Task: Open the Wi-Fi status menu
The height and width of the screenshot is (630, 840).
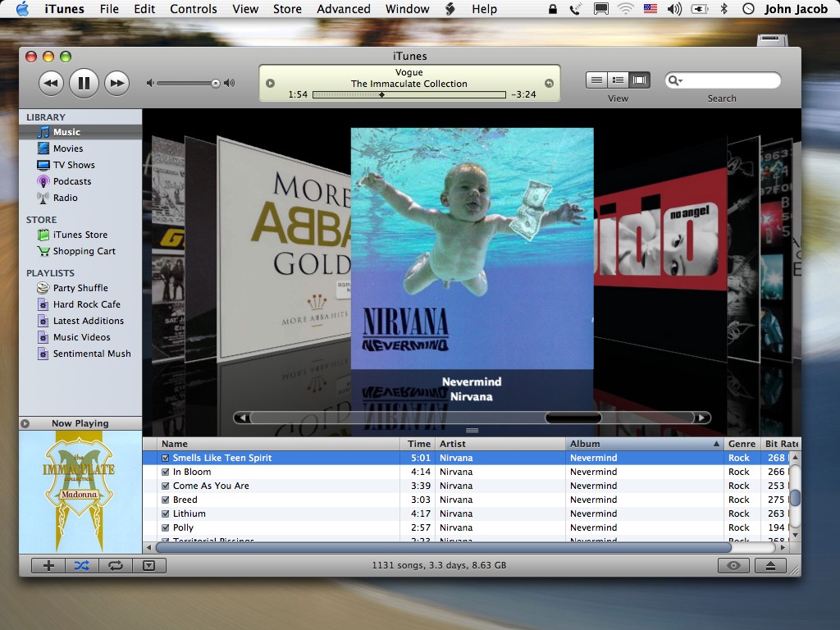Action: click(x=625, y=9)
